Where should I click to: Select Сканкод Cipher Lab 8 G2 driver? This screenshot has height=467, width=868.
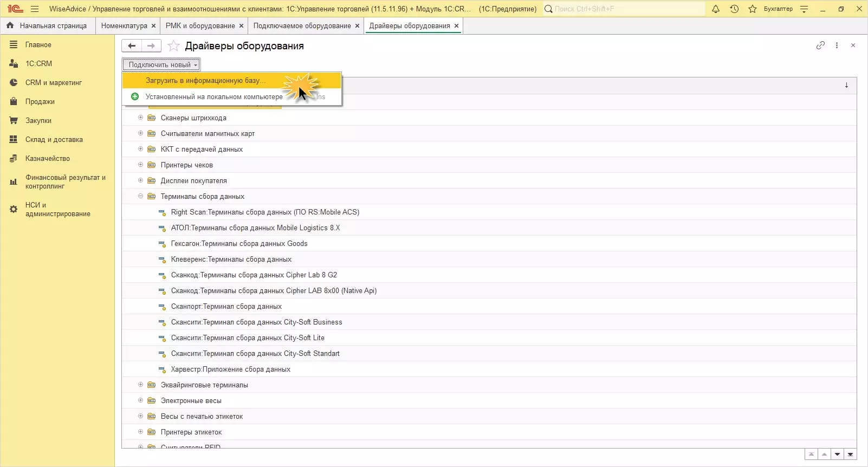[x=489, y=275]
